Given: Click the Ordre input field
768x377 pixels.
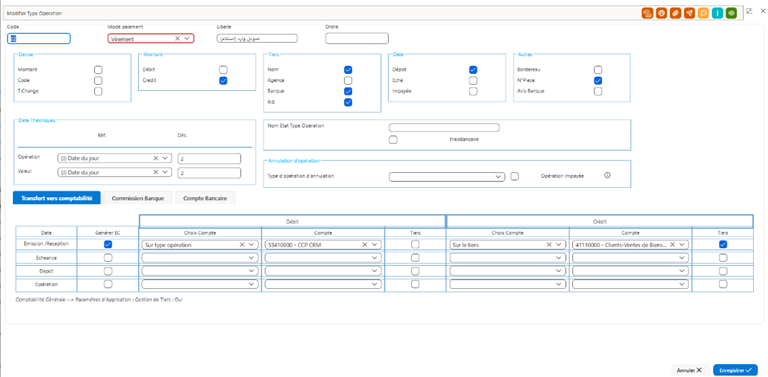Looking at the screenshot, I should click(x=357, y=38).
